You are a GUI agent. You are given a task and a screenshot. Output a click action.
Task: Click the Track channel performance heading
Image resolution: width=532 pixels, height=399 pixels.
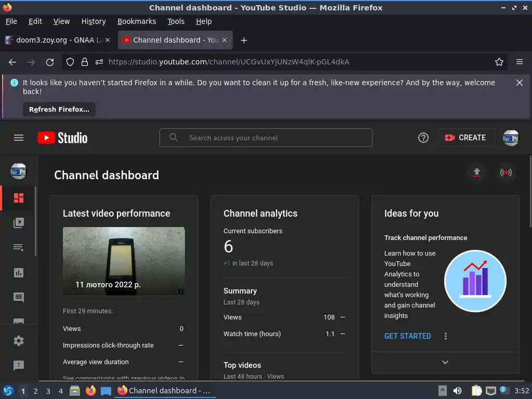(425, 238)
